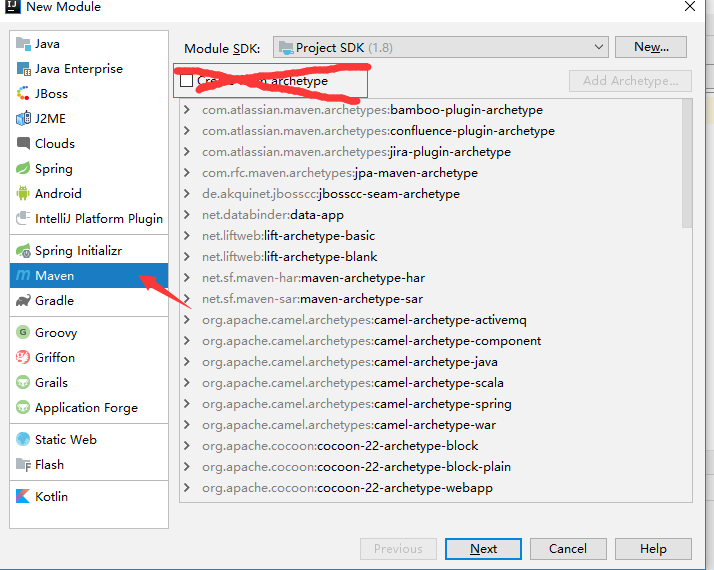Select the Java module type icon
Viewport: 714px width, 570px height.
pyautogui.click(x=23, y=44)
